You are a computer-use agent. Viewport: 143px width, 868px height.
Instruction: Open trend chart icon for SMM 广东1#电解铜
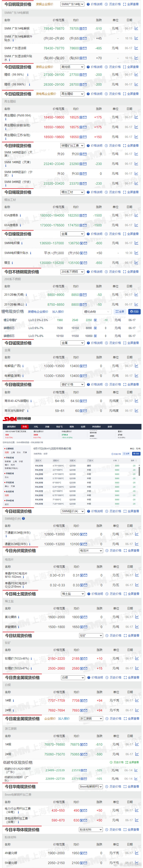(136, 28)
